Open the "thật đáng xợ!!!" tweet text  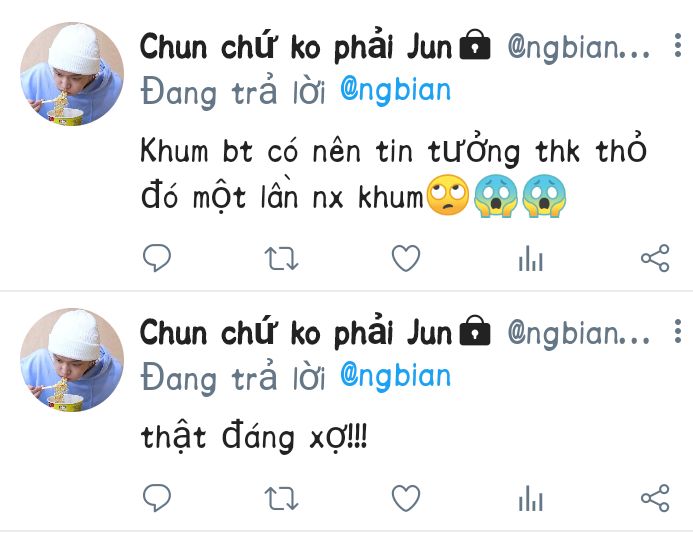(x=254, y=438)
